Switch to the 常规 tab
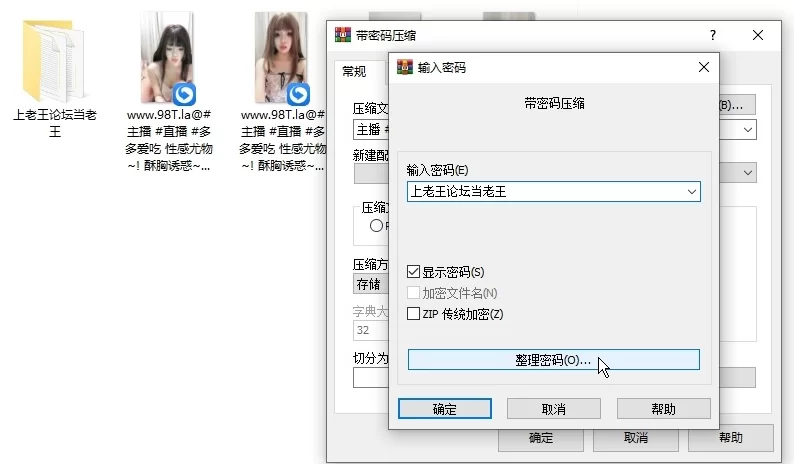The image size is (794, 464). (354, 71)
